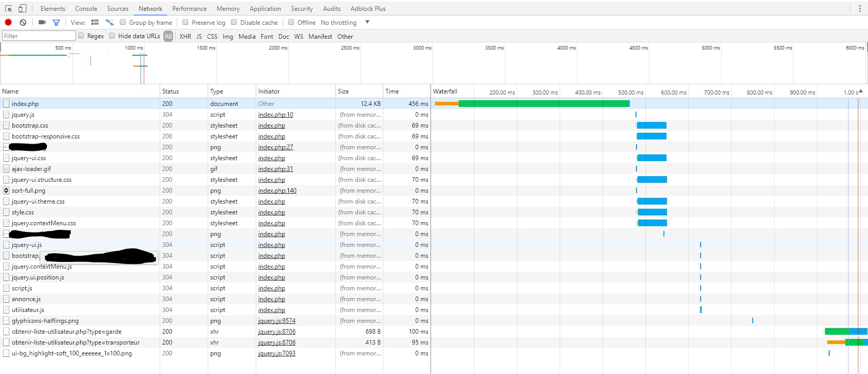Image resolution: width=868 pixels, height=374 pixels.
Task: Open the DevTools three-dot menu
Action: click(x=860, y=8)
